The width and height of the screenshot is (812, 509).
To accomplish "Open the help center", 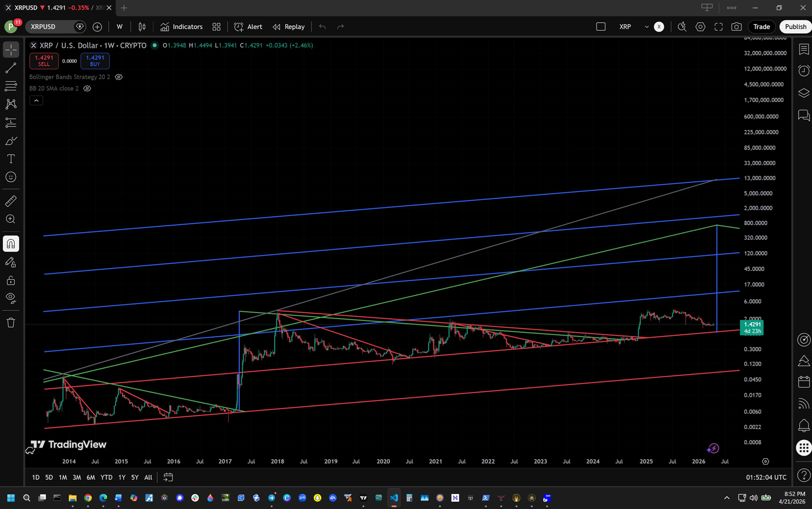I will (804, 475).
